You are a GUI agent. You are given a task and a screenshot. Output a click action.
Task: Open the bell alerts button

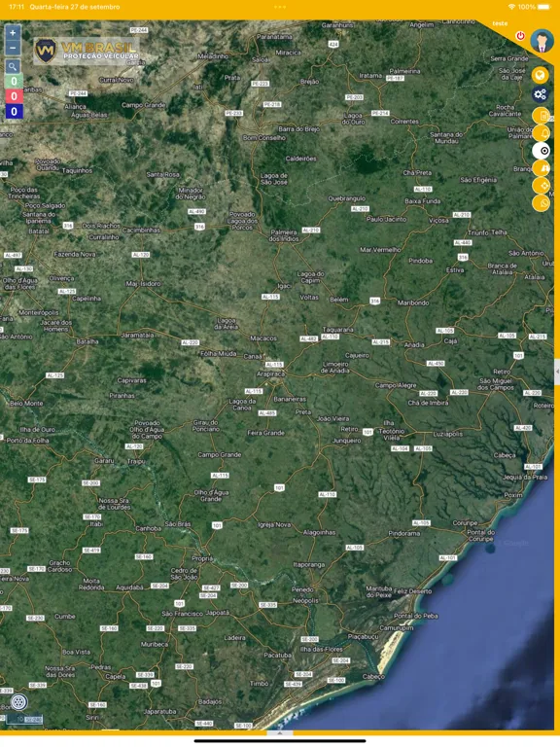[x=542, y=133]
